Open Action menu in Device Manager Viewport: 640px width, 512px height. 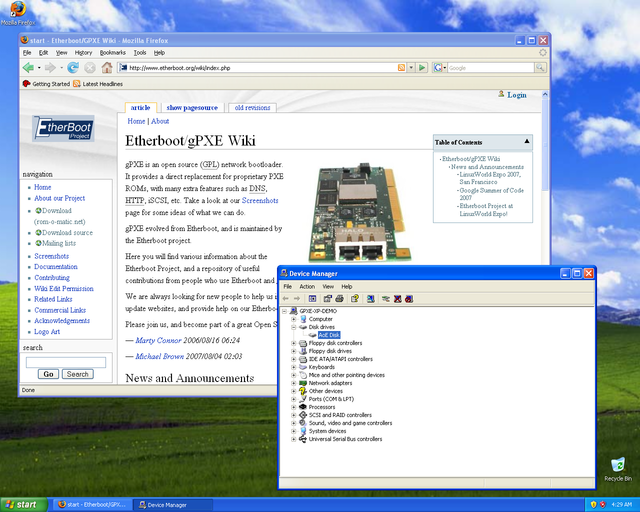coord(307,287)
